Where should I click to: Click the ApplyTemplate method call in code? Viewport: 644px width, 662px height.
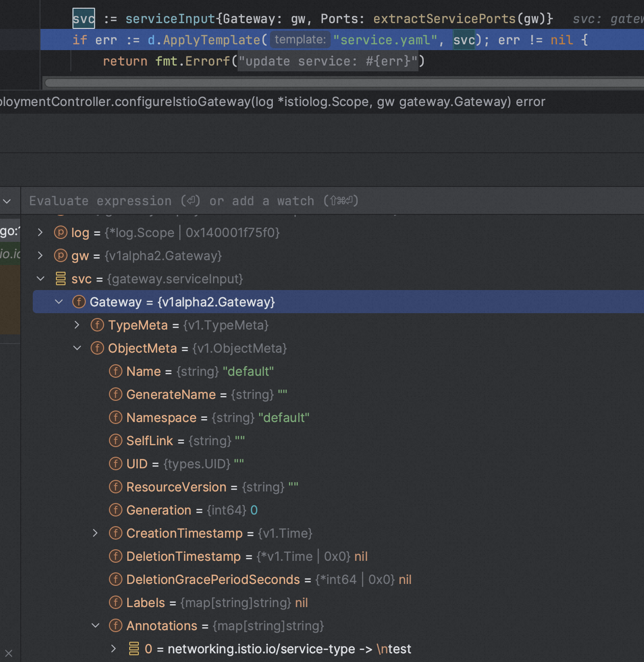click(212, 40)
